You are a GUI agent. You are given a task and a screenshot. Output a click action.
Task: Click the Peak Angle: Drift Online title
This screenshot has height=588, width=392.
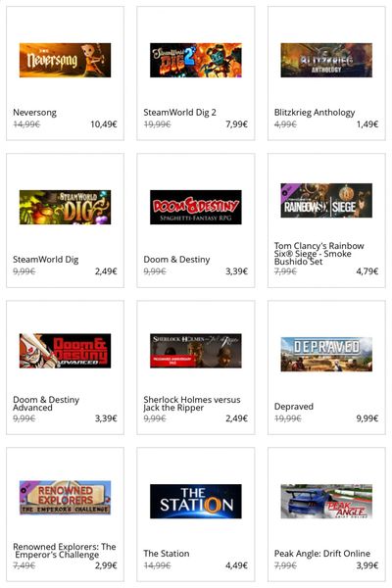(x=321, y=554)
